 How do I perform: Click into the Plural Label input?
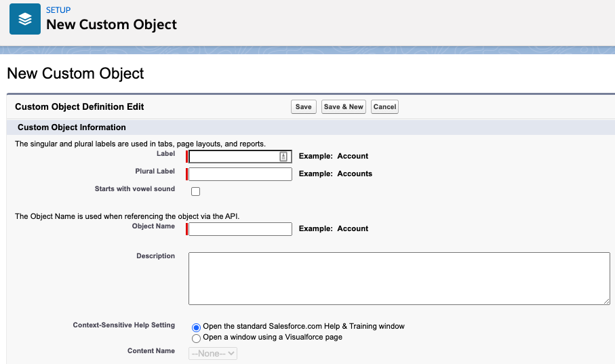point(240,174)
